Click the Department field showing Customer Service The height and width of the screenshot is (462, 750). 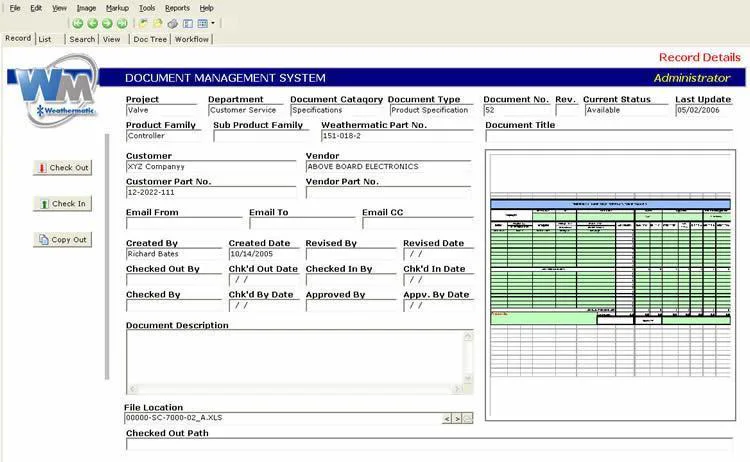click(x=245, y=110)
